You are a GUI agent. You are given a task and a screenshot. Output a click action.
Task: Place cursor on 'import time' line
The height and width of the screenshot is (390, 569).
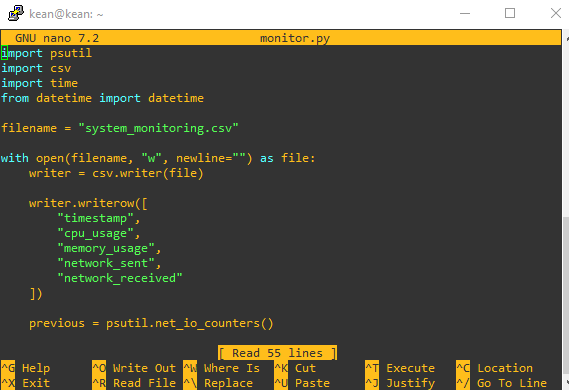tap(40, 83)
